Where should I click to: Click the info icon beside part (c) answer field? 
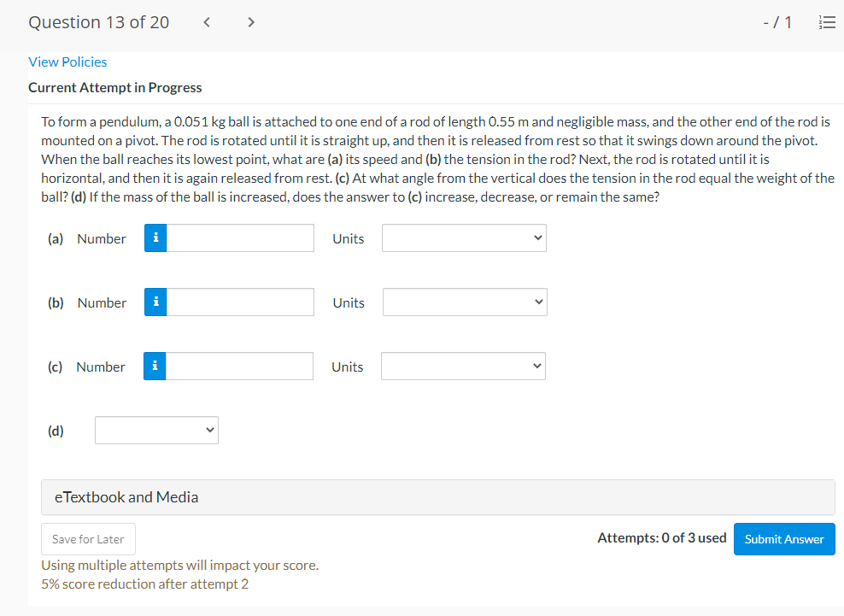pyautogui.click(x=155, y=366)
